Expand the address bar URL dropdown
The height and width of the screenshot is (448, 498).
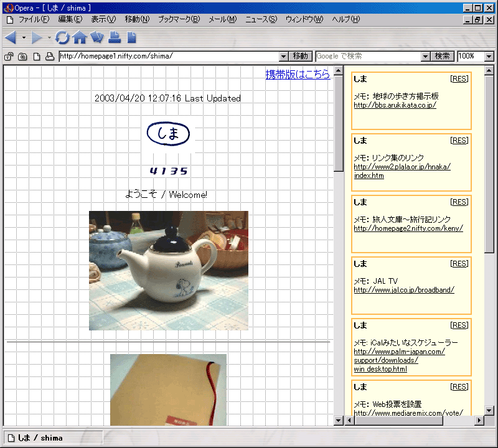284,57
